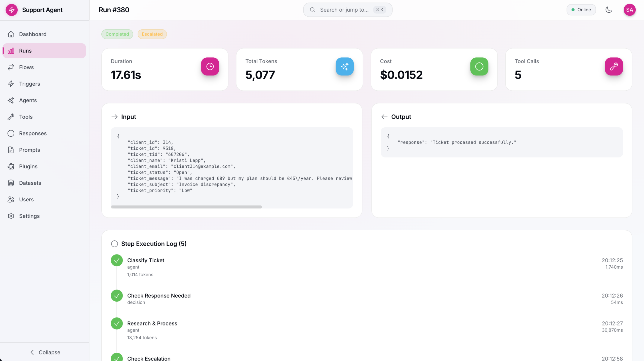Click the Classify Ticket step title
This screenshot has height=361, width=644.
pos(146,260)
